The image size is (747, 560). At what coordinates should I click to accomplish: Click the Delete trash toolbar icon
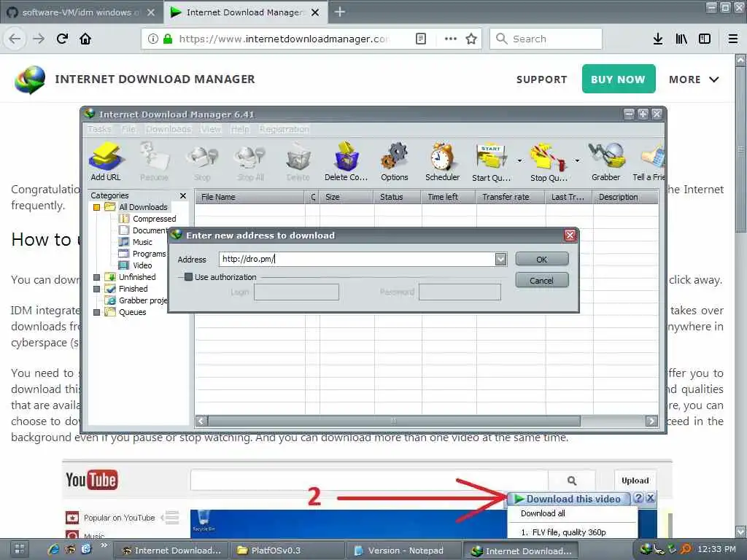click(x=298, y=162)
